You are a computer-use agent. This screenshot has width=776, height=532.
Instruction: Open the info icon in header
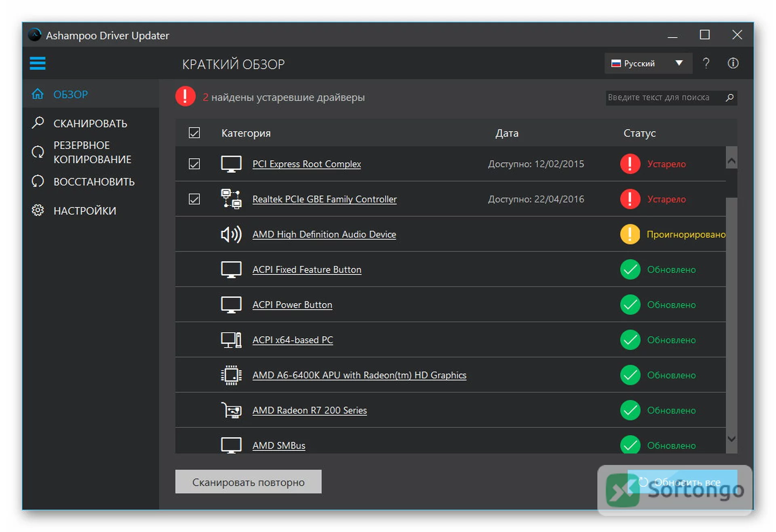[733, 63]
